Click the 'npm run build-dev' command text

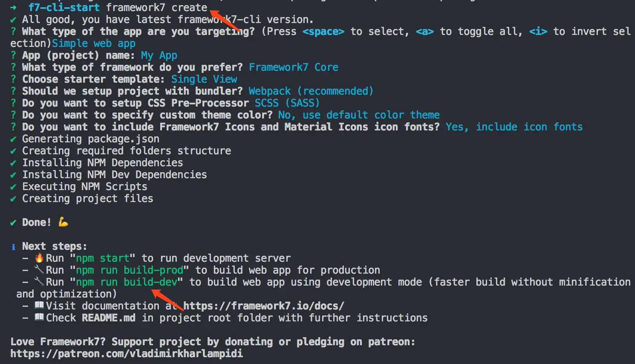coord(126,282)
